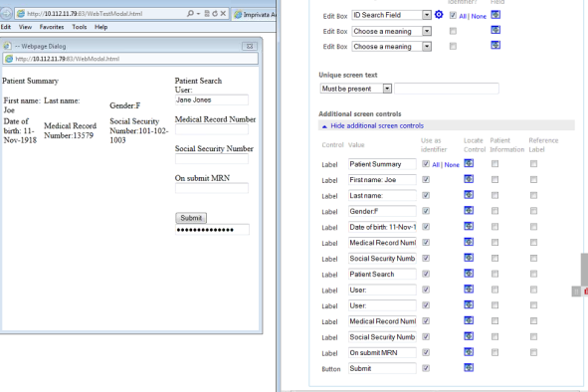Click the Patient Search value field
Screen dimensions: 588x392
pos(382,275)
